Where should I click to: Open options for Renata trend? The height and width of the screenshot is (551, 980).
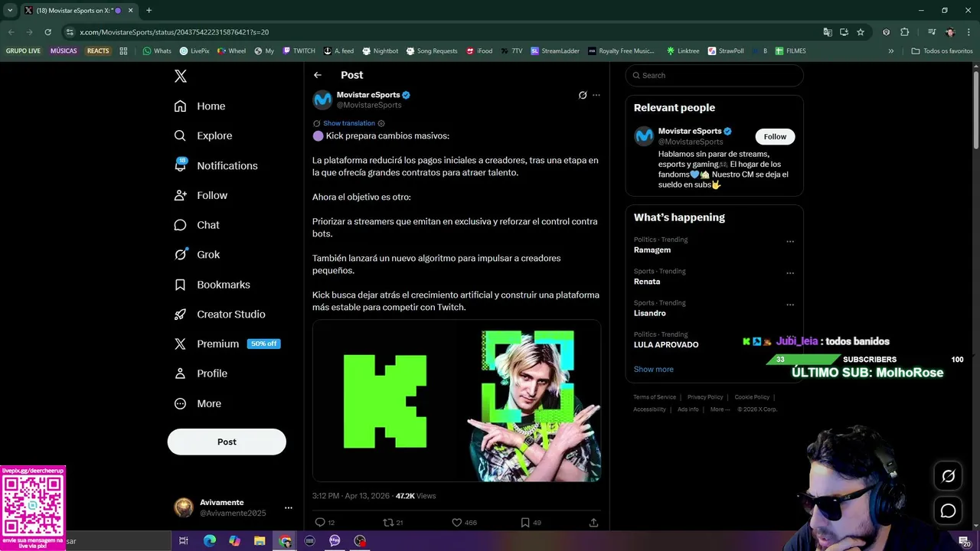coord(790,273)
